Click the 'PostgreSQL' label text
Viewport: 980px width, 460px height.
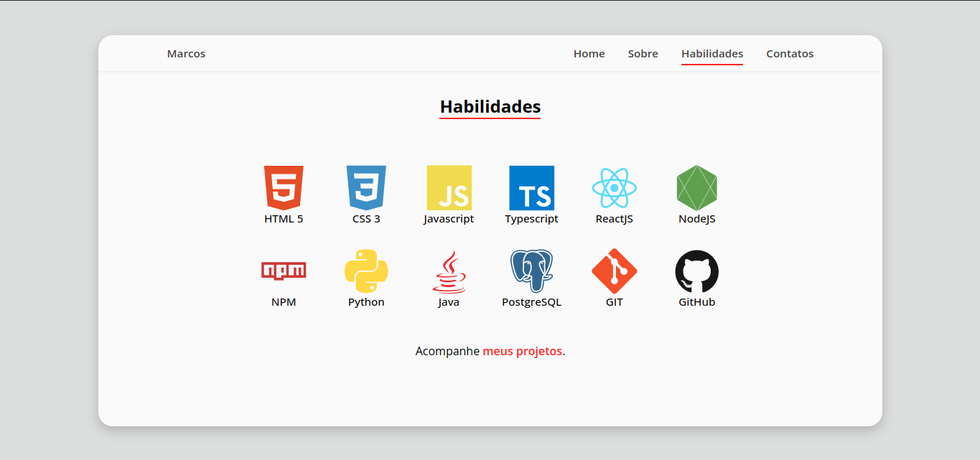531,302
